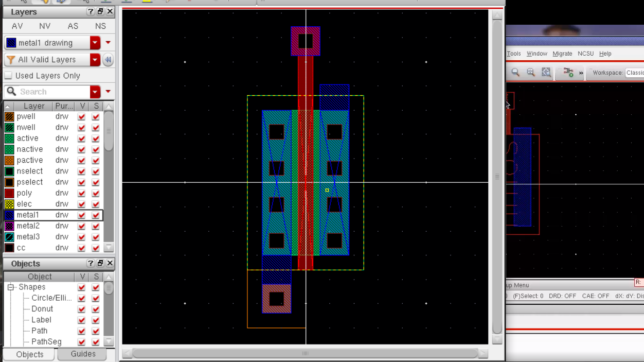Viewport: 644px width, 362px height.
Task: Open the Window menu in background window
Action: pyautogui.click(x=536, y=54)
